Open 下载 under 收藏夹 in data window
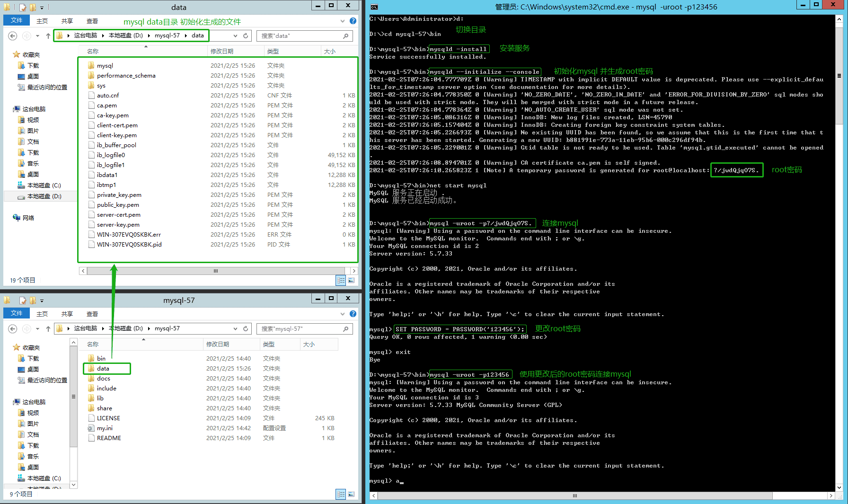The height and width of the screenshot is (504, 848). pyautogui.click(x=28, y=66)
